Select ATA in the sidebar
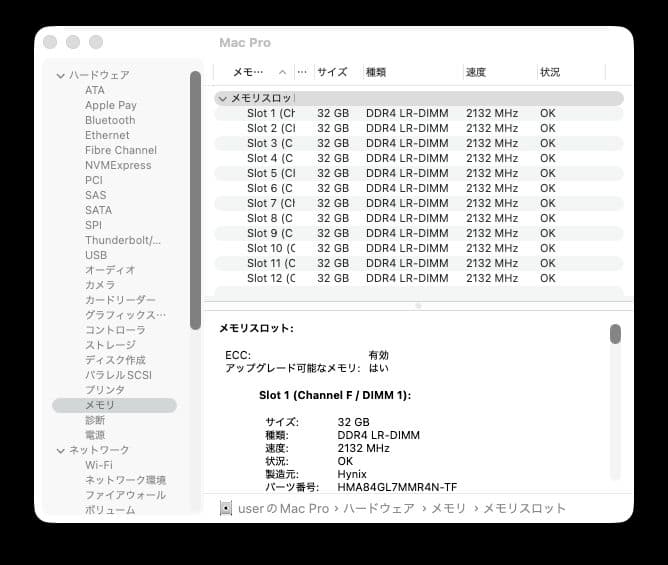The image size is (668, 565). 95,90
